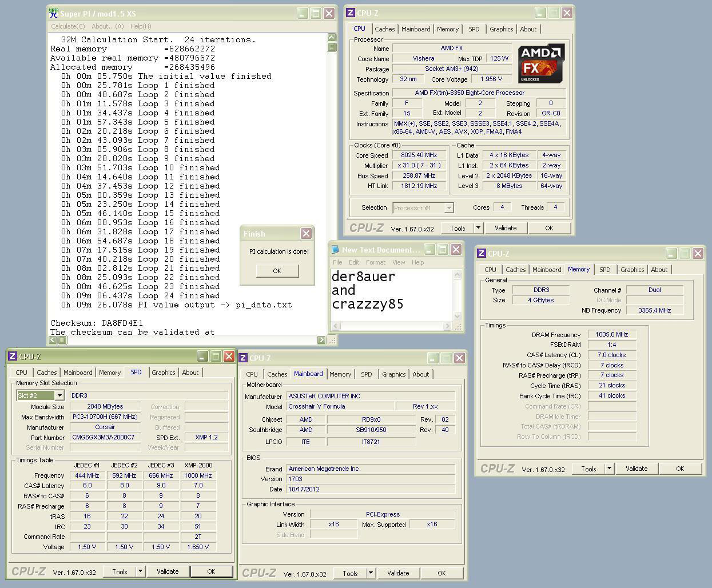This screenshot has width=712, height=588.
Task: Open the Format menu in Notepad
Action: 376,262
